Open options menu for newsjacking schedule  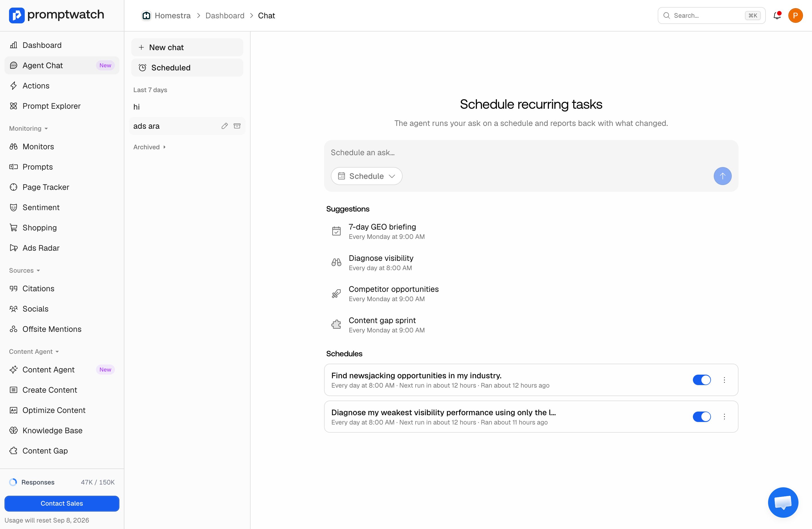click(x=724, y=380)
